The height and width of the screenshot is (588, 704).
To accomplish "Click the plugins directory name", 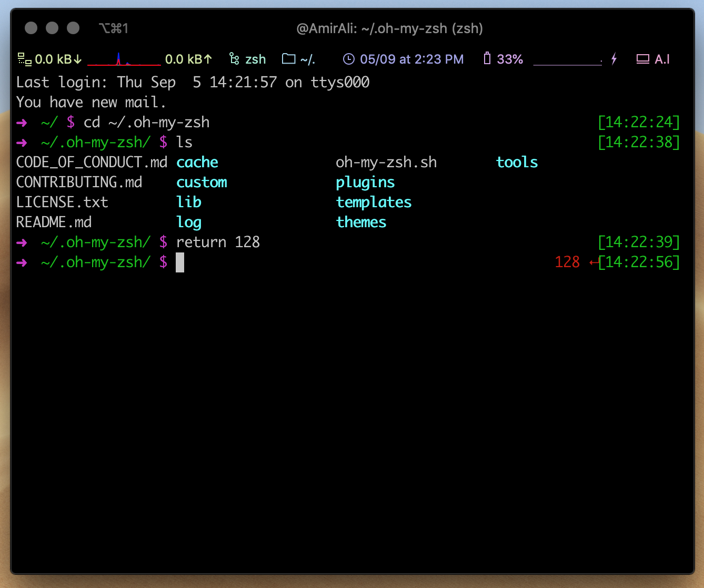I will coord(365,183).
